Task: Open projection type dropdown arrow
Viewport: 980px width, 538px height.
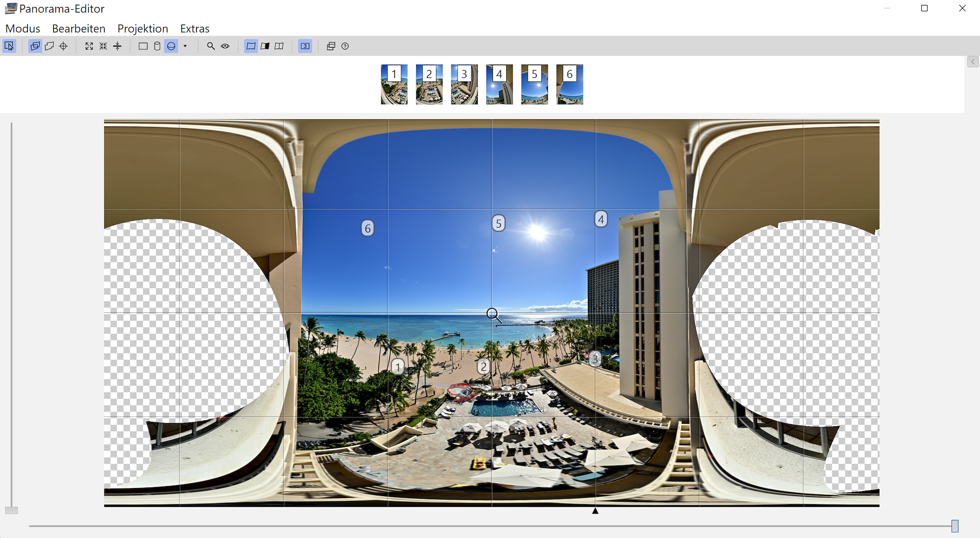Action: click(x=185, y=46)
